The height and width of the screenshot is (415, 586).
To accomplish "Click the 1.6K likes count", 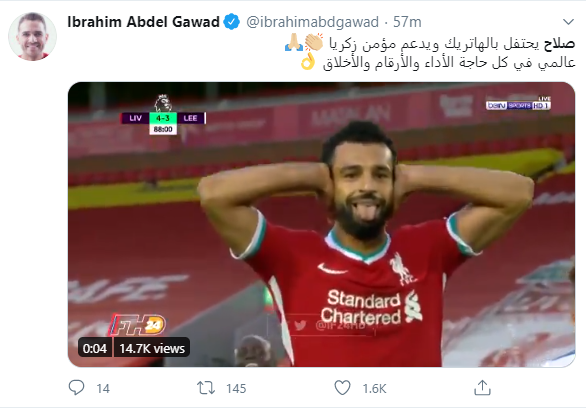I will [x=374, y=388].
